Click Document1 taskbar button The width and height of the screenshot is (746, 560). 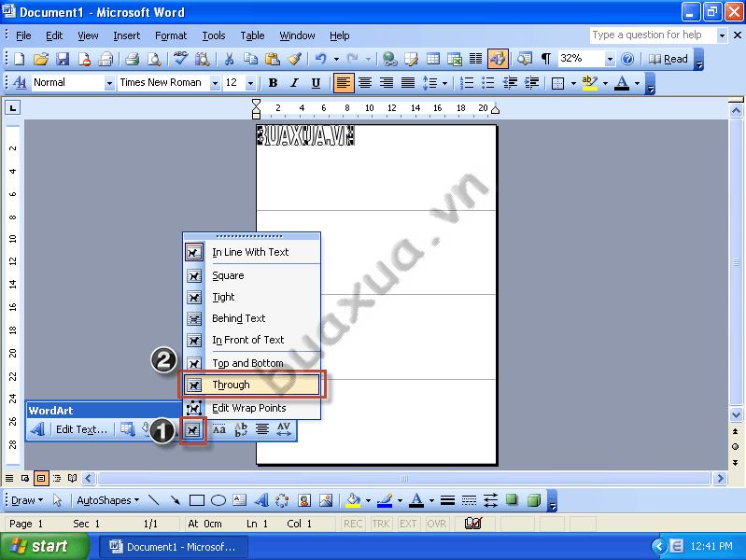(x=174, y=547)
